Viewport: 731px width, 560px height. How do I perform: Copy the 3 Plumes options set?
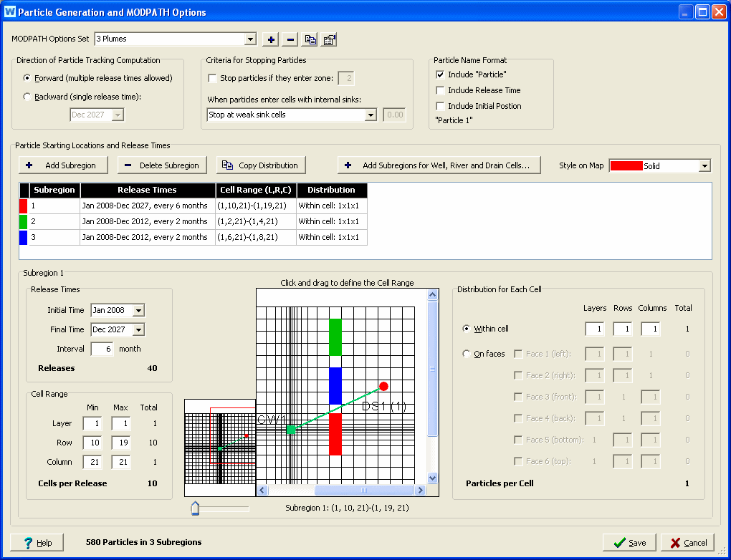[310, 39]
